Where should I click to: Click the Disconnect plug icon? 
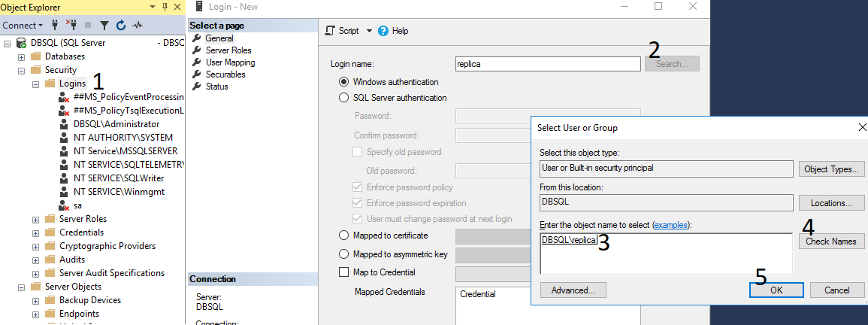tap(71, 25)
